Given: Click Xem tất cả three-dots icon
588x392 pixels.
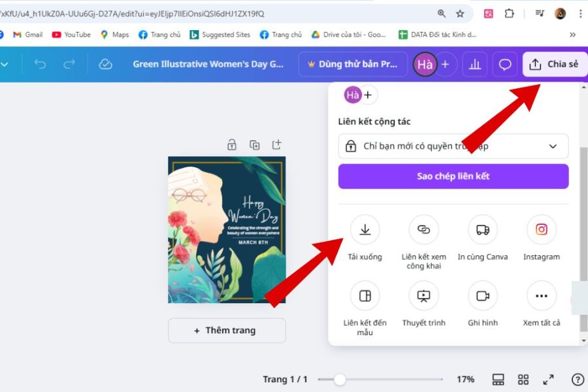Looking at the screenshot, I should [x=541, y=296].
